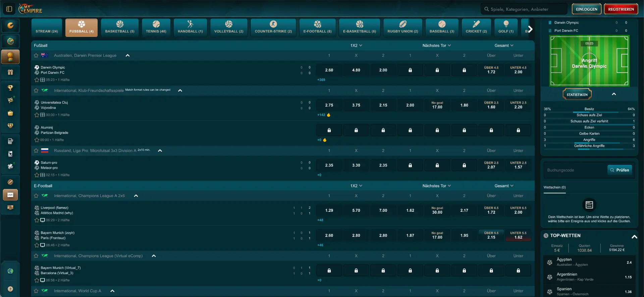Open the playing card games icon
The height and width of the screenshot is (297, 644).
pos(10,154)
